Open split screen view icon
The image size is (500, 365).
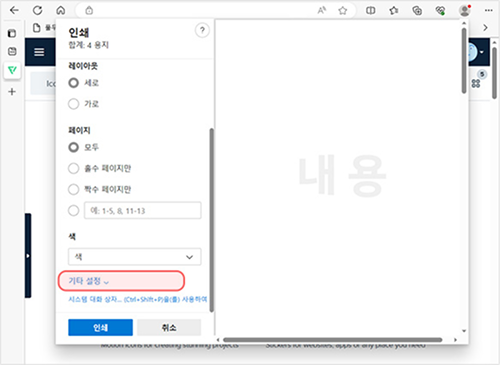click(370, 11)
